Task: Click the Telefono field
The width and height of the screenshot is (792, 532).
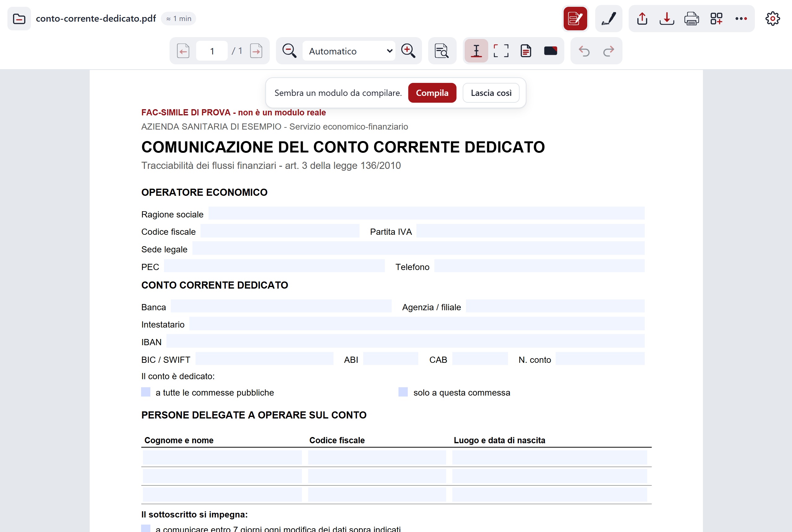Action: pos(540,266)
